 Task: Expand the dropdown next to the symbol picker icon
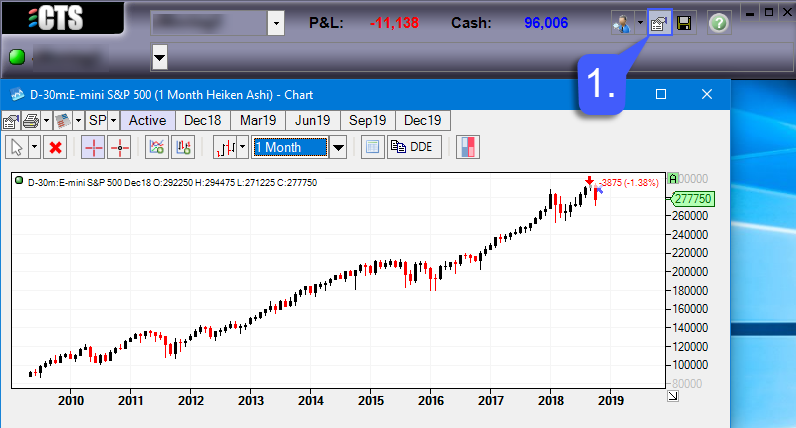(x=78, y=121)
